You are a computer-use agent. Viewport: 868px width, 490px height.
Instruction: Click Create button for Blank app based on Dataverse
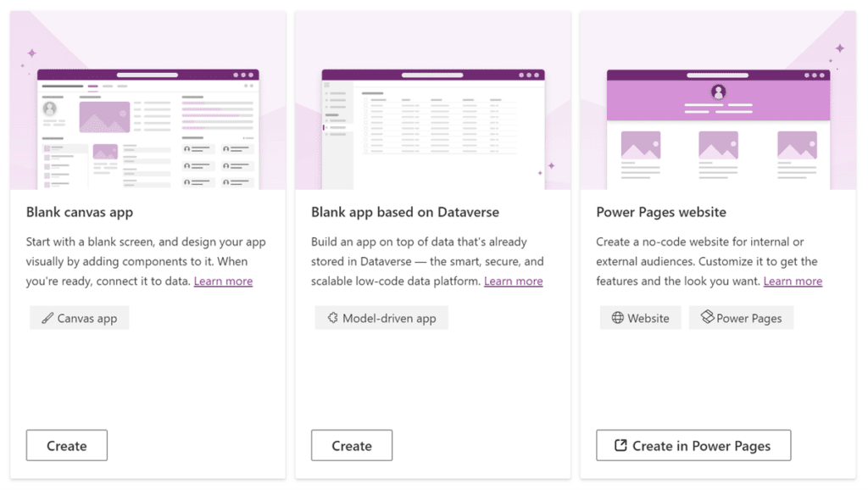352,445
